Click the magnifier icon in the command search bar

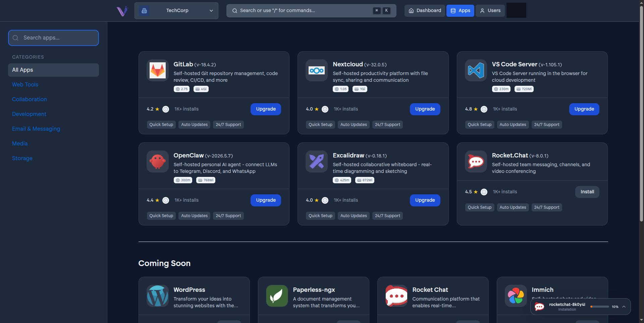[235, 11]
